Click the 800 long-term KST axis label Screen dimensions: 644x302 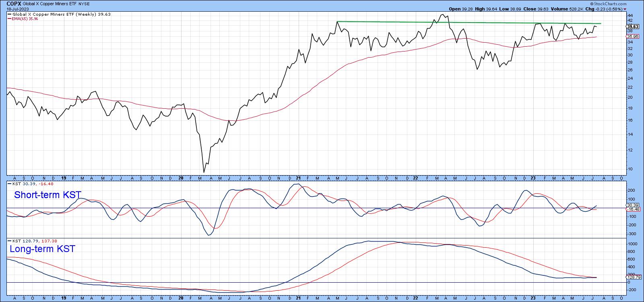631,252
